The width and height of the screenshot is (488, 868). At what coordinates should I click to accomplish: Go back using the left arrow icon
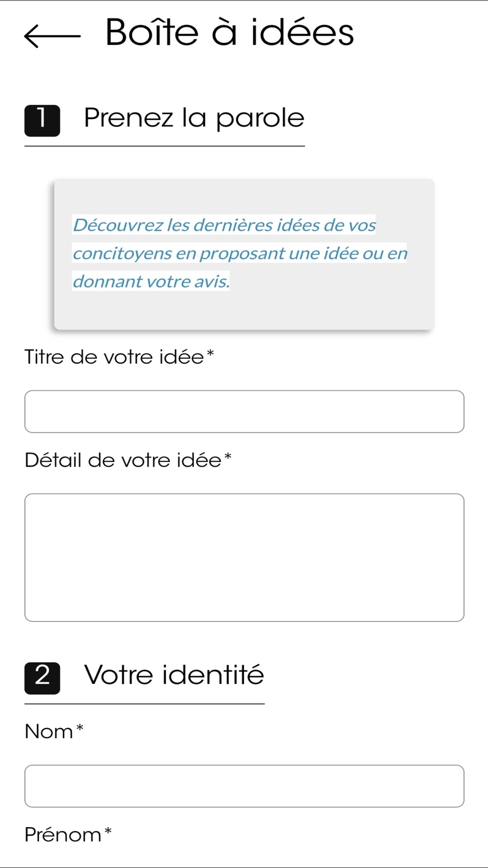pos(52,36)
